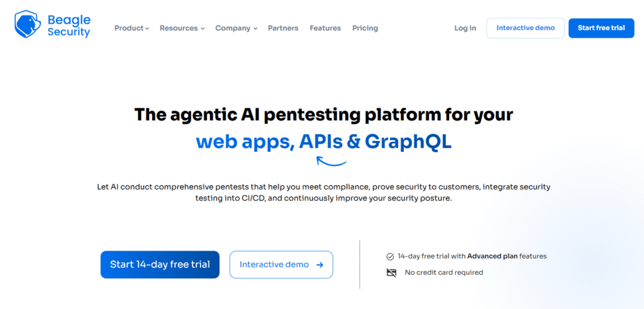Start the 14-day free trial
Image resolution: width=644 pixels, height=309 pixels.
tap(160, 264)
